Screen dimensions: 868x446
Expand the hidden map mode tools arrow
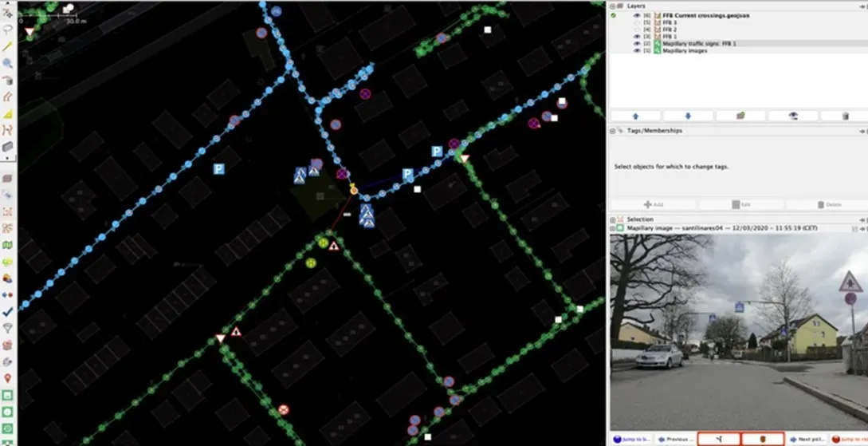click(7, 159)
